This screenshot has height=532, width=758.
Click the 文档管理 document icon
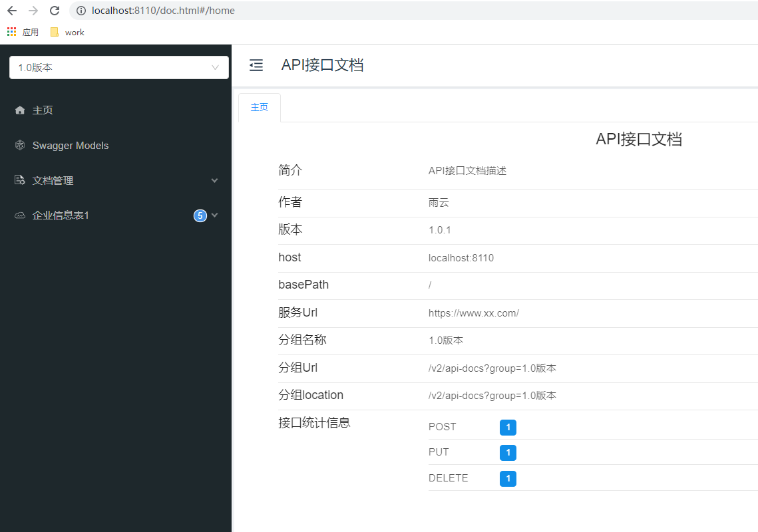tap(20, 180)
